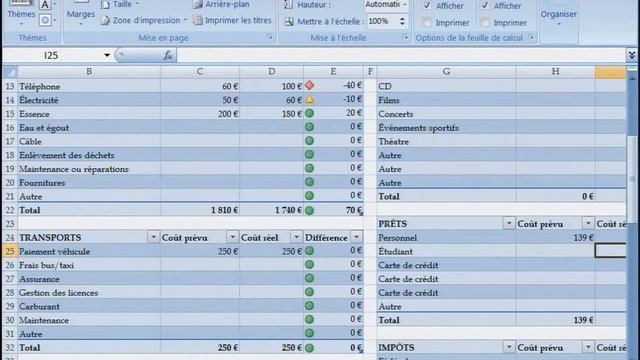The height and width of the screenshot is (360, 640).
Task: Open the Marges menu
Action: click(x=80, y=14)
